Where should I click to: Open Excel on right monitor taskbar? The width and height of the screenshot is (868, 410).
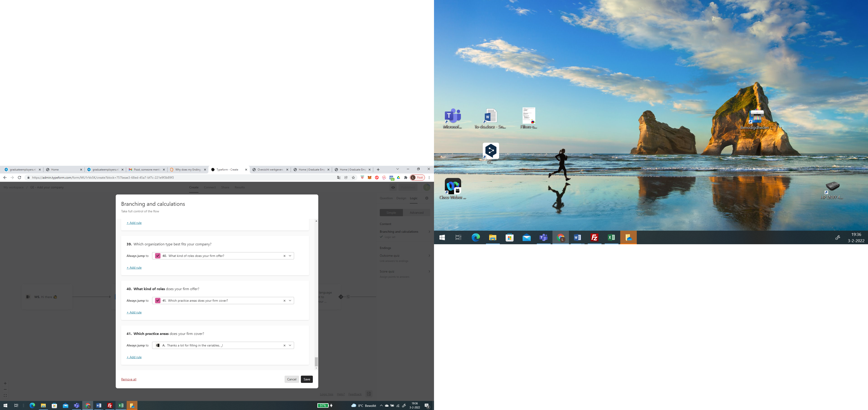pyautogui.click(x=611, y=238)
